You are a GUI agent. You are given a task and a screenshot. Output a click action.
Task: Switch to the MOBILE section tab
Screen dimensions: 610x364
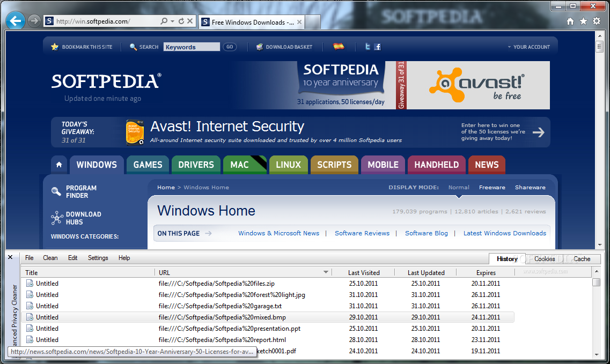coord(383,165)
